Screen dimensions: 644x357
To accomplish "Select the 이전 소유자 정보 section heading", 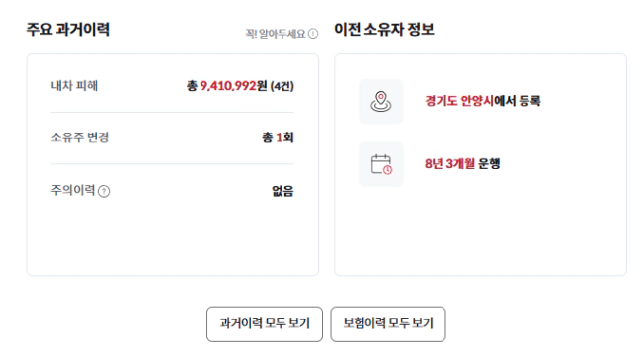I will pos(384,30).
